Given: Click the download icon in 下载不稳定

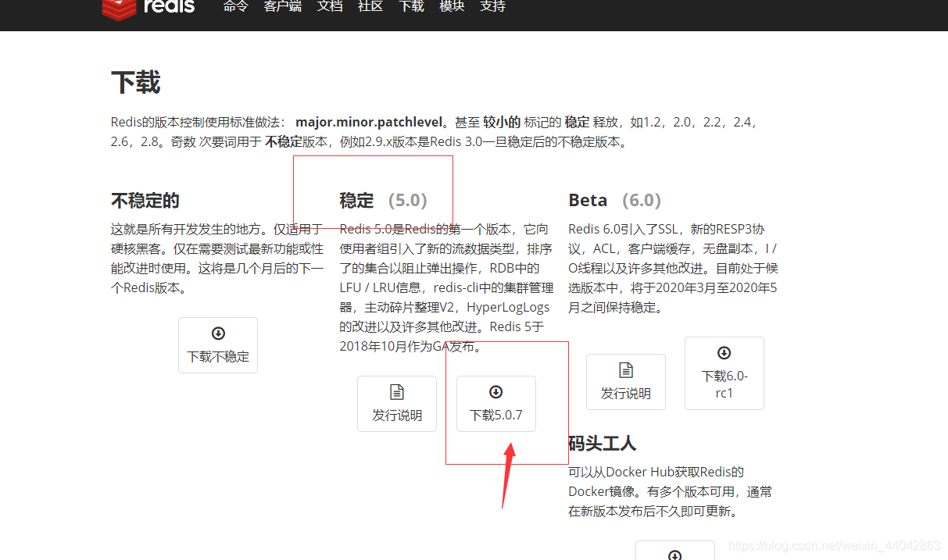Looking at the screenshot, I should pyautogui.click(x=218, y=334).
